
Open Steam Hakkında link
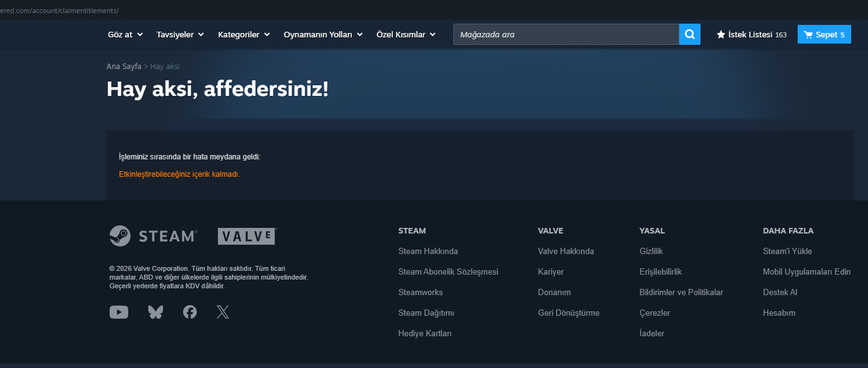428,251
